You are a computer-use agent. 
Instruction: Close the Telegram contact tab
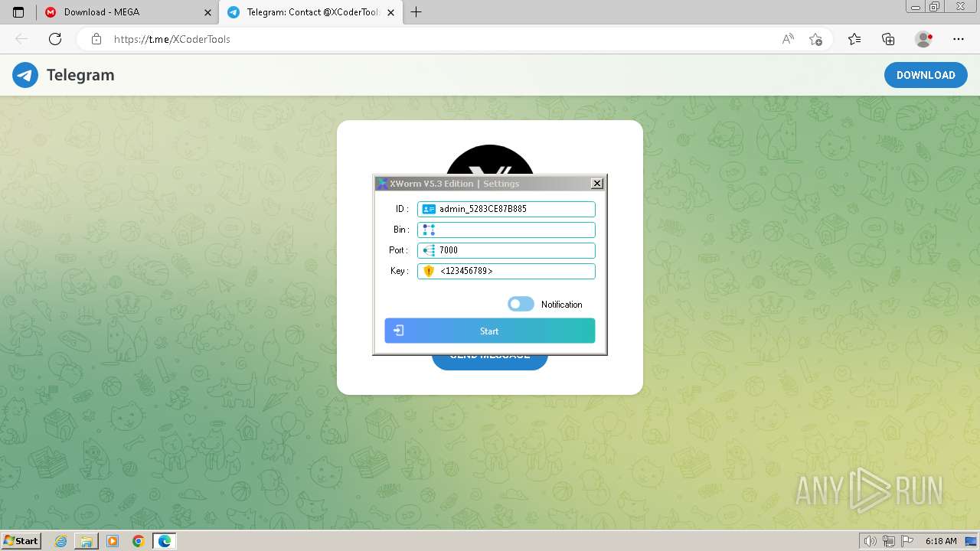(391, 12)
